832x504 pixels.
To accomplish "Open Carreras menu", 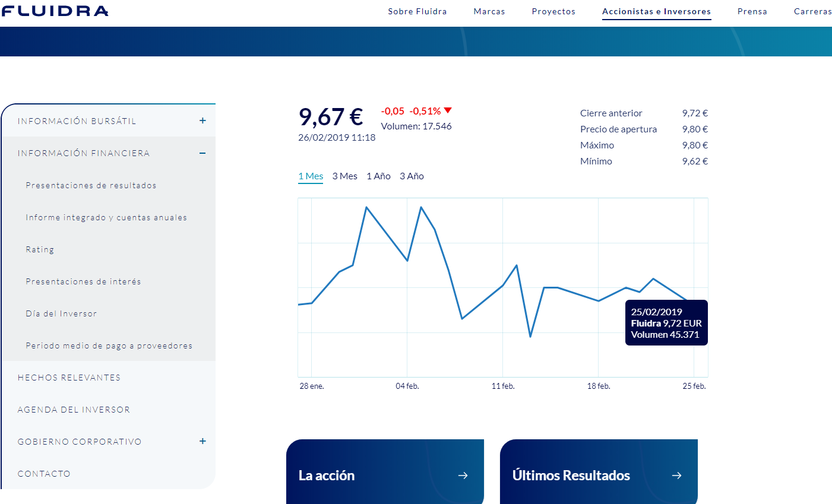I will point(812,11).
